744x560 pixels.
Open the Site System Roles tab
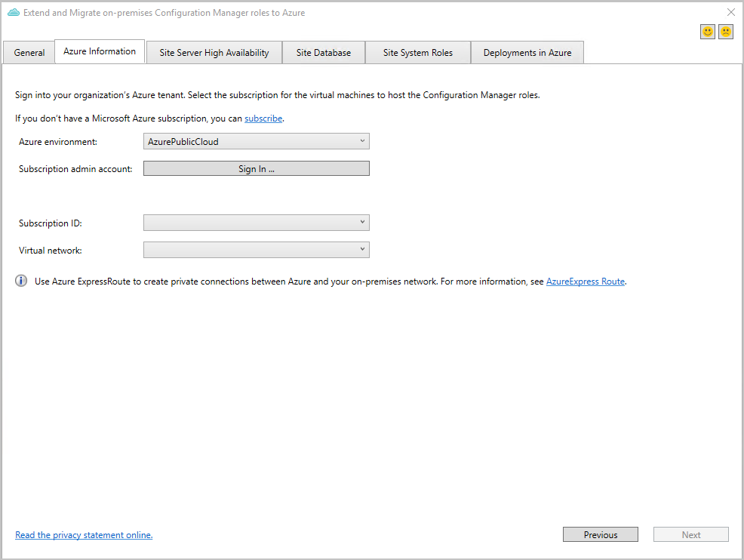pos(417,52)
